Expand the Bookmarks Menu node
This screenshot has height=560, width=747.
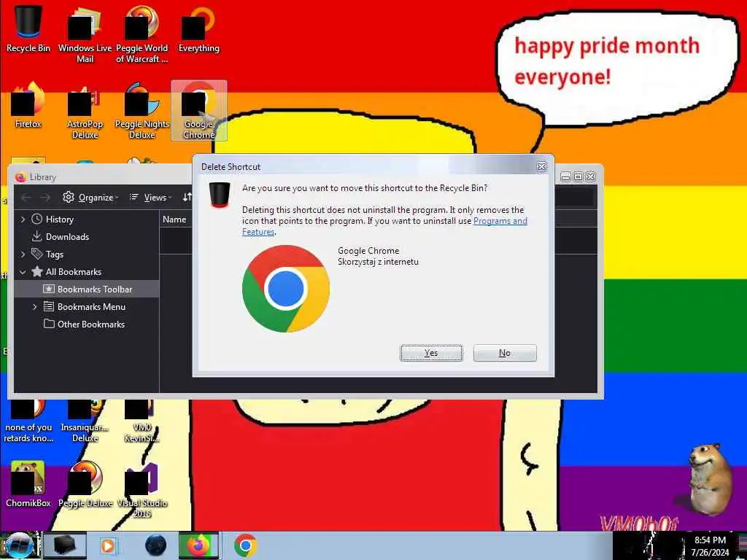tap(35, 307)
